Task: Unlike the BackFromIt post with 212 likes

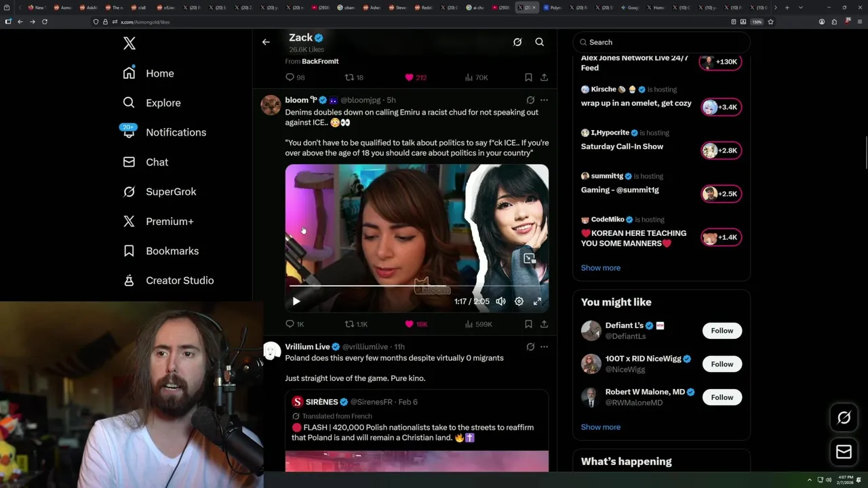Action: [415, 77]
